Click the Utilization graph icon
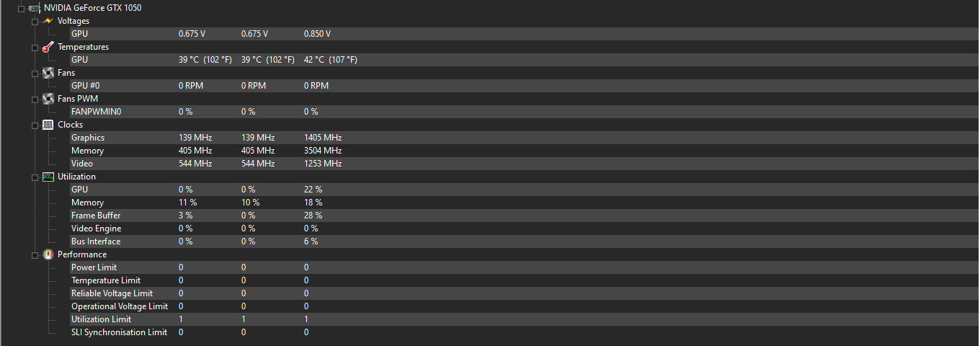This screenshot has width=980, height=346. [x=48, y=177]
